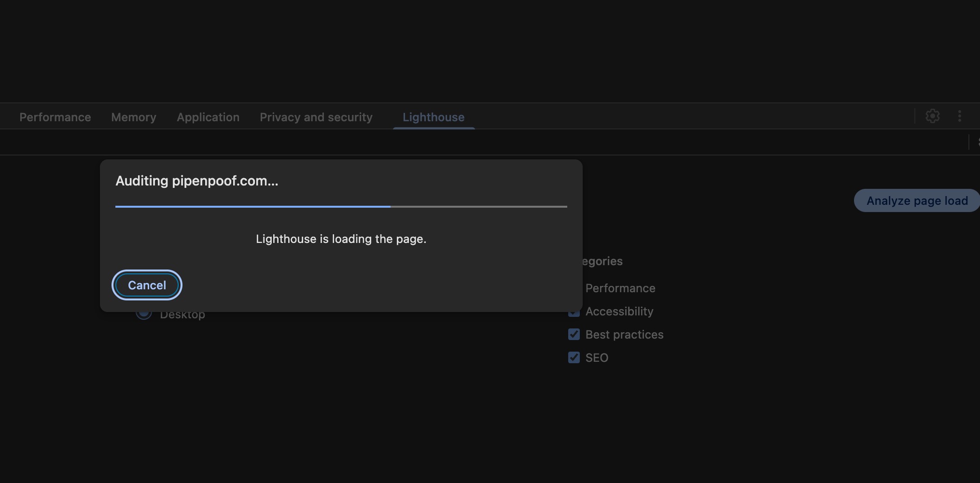Screen dimensions: 980x483
Task: Toggle the Accessibility category checkbox
Action: [x=574, y=314]
